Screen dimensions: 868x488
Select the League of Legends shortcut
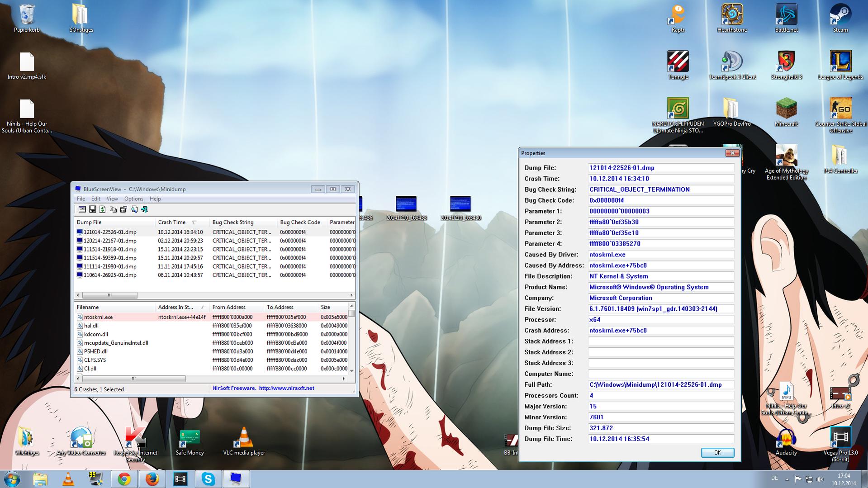pos(840,65)
